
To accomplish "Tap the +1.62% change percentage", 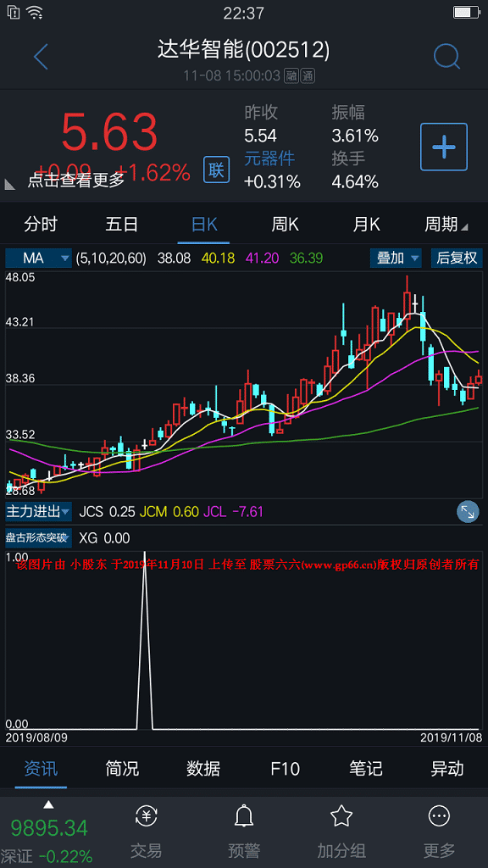I will pyautogui.click(x=154, y=173).
